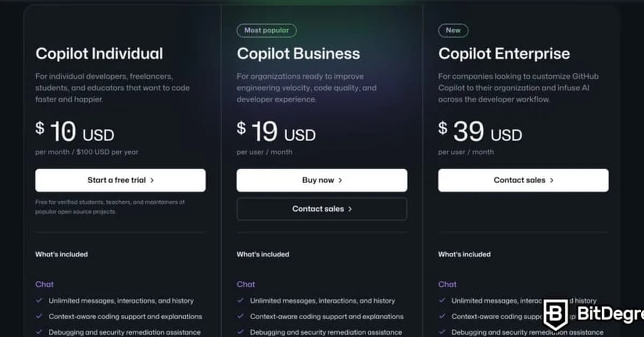Image resolution: width=644 pixels, height=337 pixels.
Task: Expand the chevron on Enterprise Contact sales
Action: (x=551, y=180)
